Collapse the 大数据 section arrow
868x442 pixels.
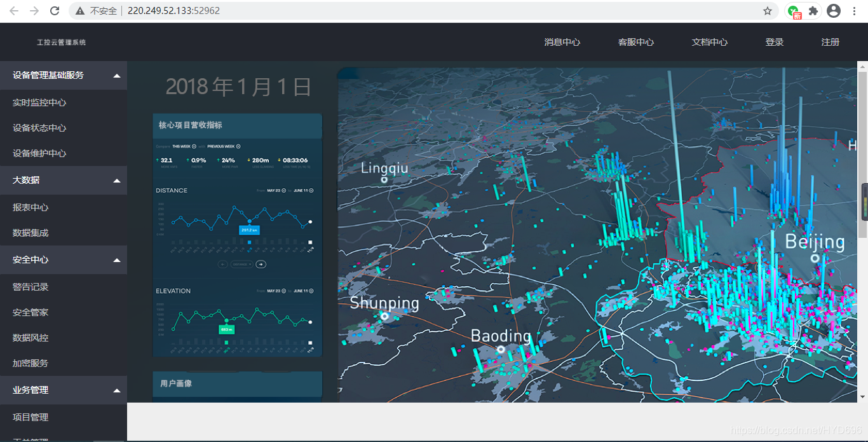pos(116,181)
